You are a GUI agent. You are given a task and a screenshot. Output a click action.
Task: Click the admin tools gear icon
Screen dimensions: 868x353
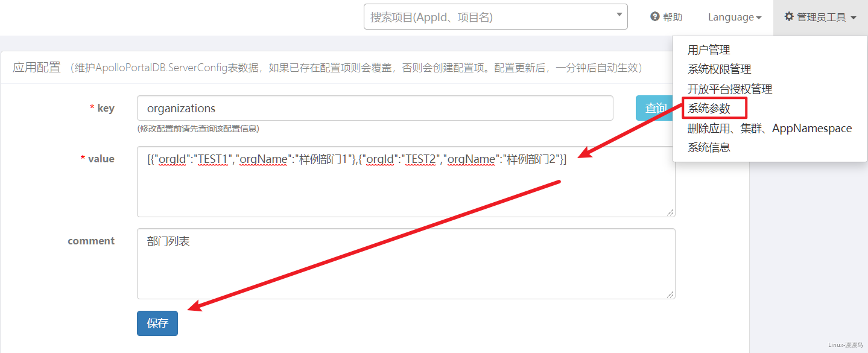coord(789,17)
